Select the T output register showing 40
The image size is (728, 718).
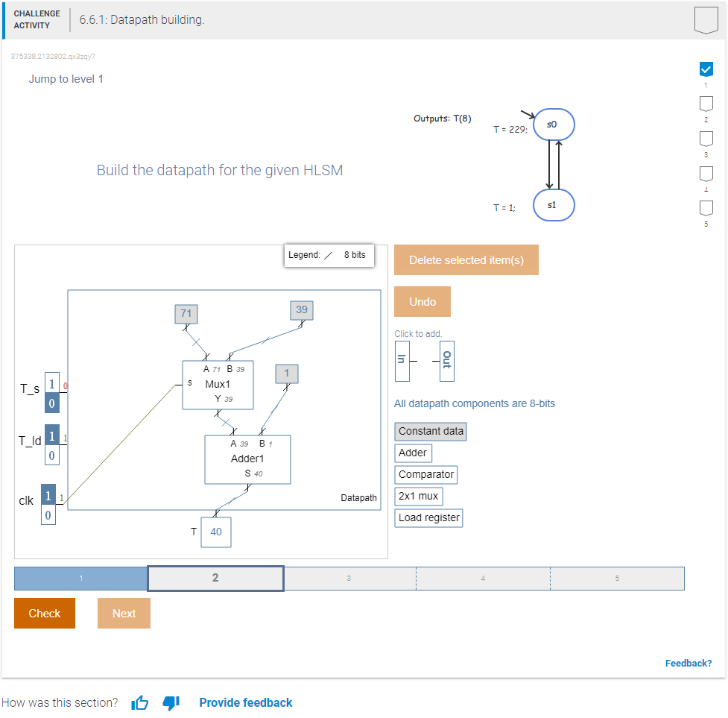tap(215, 532)
